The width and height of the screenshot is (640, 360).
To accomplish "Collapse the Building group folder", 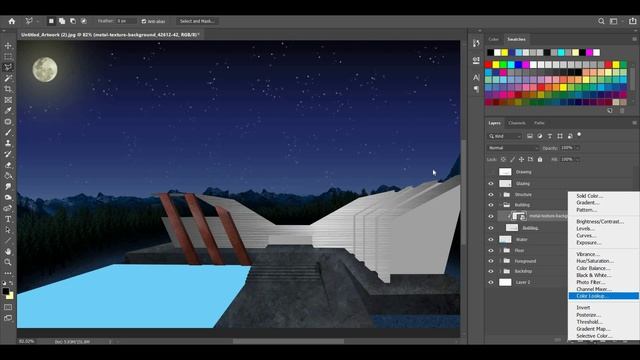I will click(500, 205).
